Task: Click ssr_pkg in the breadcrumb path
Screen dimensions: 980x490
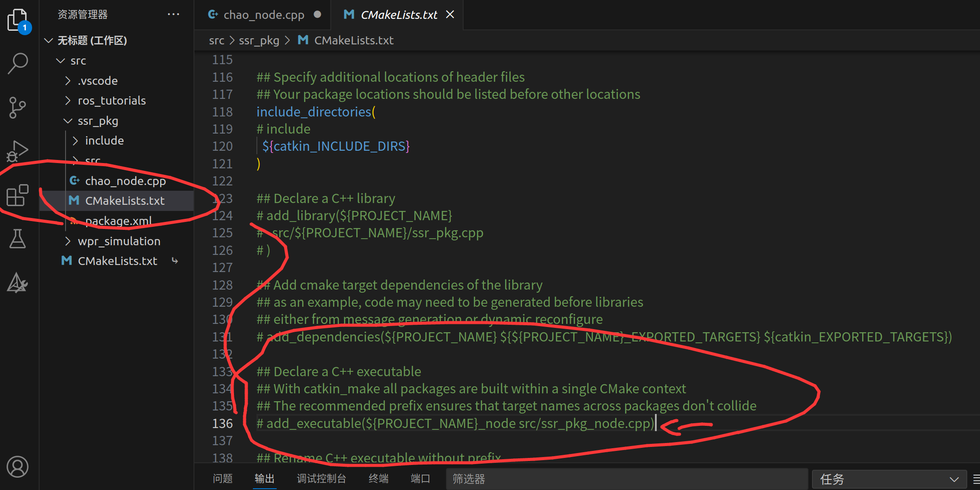Action: pyautogui.click(x=259, y=40)
